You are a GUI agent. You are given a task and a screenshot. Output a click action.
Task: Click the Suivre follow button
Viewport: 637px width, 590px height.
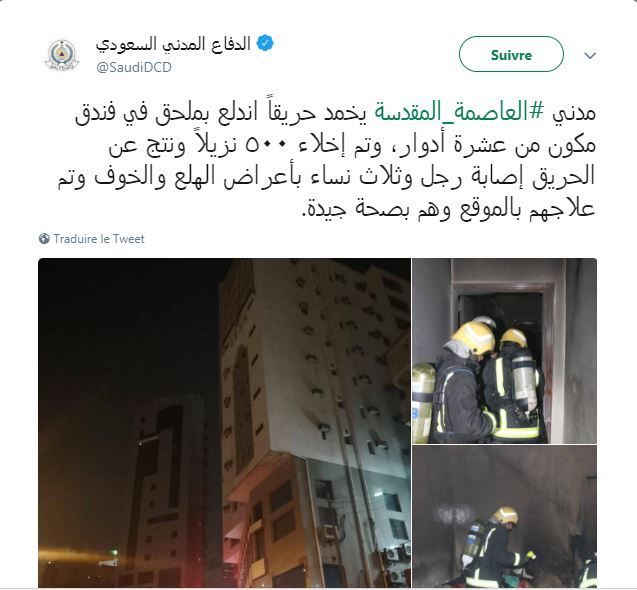(x=511, y=54)
